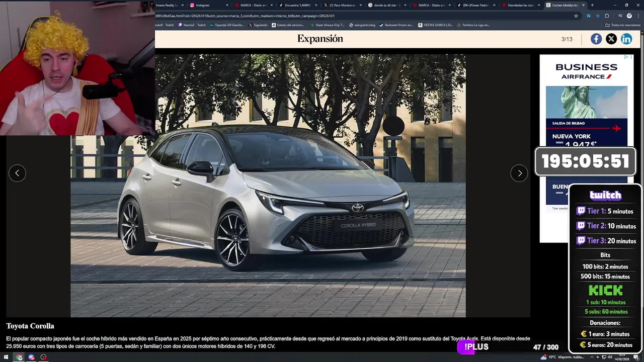The image size is (644, 362).
Task: Click the second pinned app icon in taskbar
Action: coord(31,357)
